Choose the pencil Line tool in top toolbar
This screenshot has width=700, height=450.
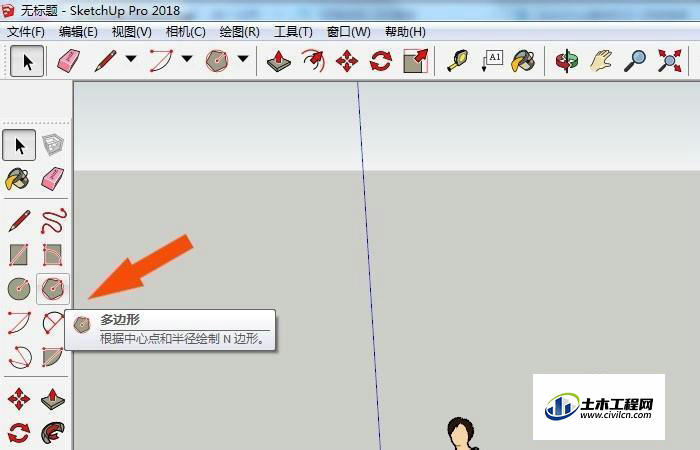[106, 61]
